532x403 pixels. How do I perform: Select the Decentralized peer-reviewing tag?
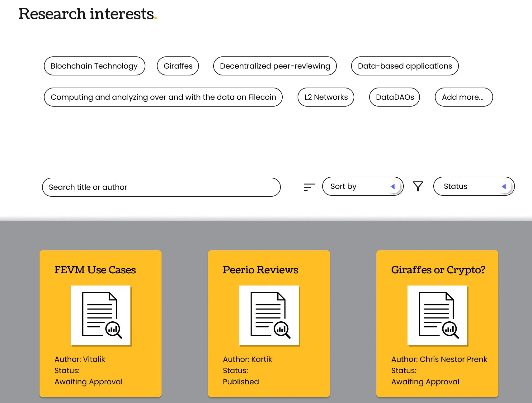tap(275, 66)
